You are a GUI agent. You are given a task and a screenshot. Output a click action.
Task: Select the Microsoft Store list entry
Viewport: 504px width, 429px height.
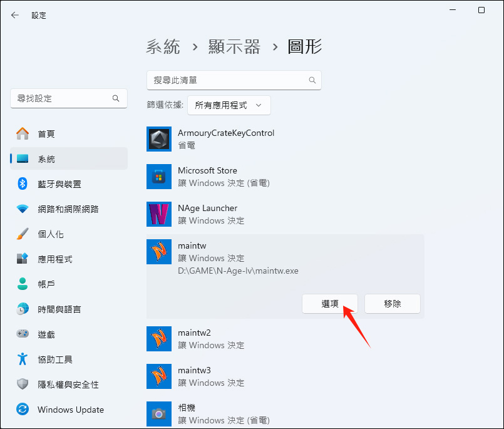click(x=285, y=177)
